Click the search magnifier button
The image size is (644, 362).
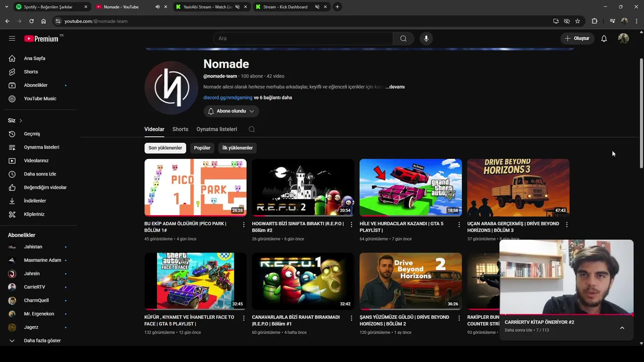click(x=403, y=39)
